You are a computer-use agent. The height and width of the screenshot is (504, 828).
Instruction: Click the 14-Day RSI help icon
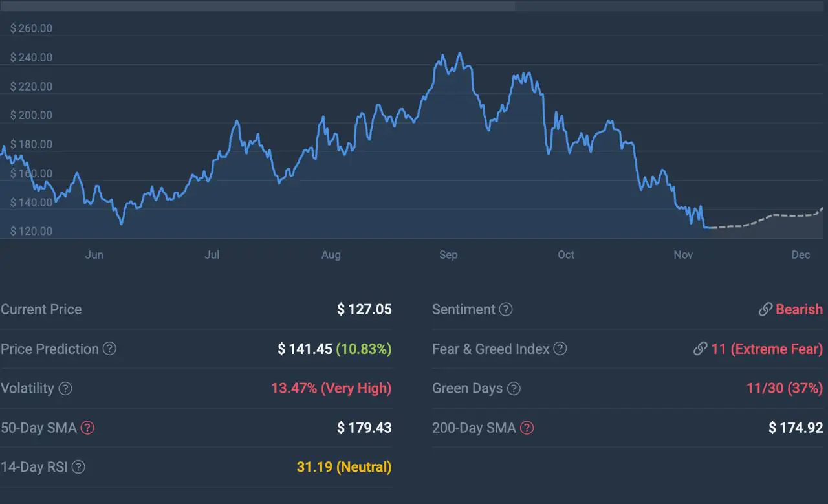pos(78,467)
